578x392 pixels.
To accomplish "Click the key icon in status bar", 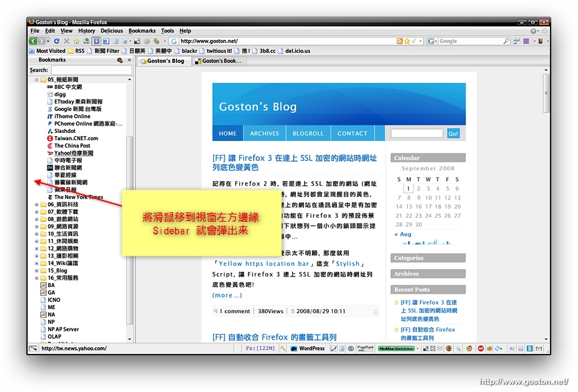I will (283, 349).
